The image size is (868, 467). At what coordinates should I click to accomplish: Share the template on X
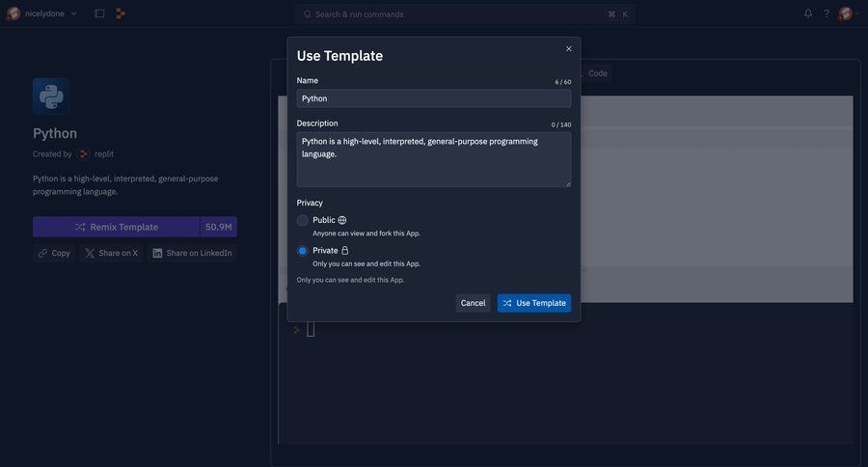[111, 253]
